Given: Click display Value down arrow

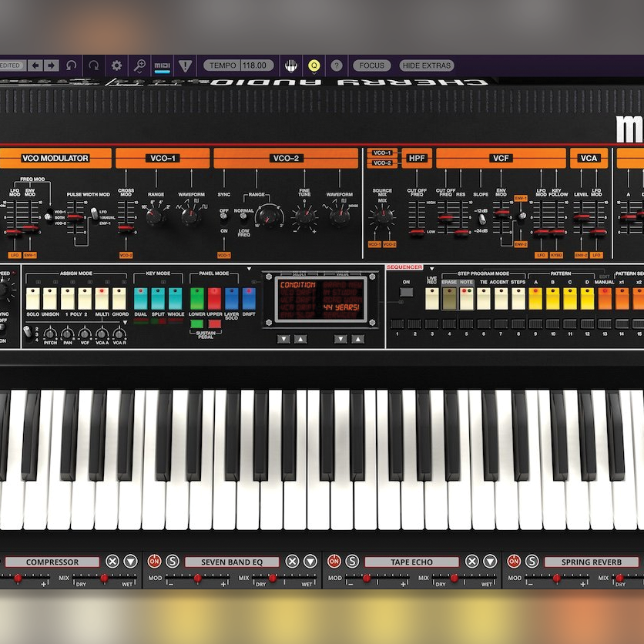Looking at the screenshot, I should (340, 339).
